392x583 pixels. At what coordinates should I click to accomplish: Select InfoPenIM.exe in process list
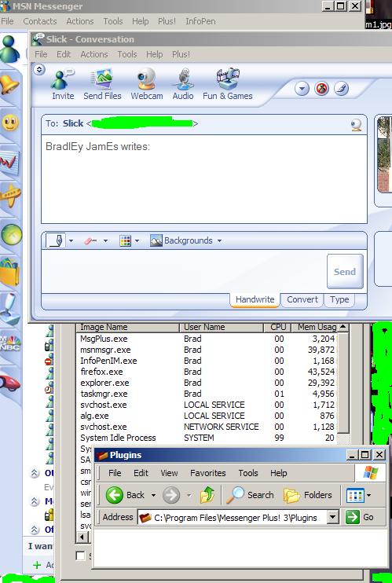tap(207, 361)
